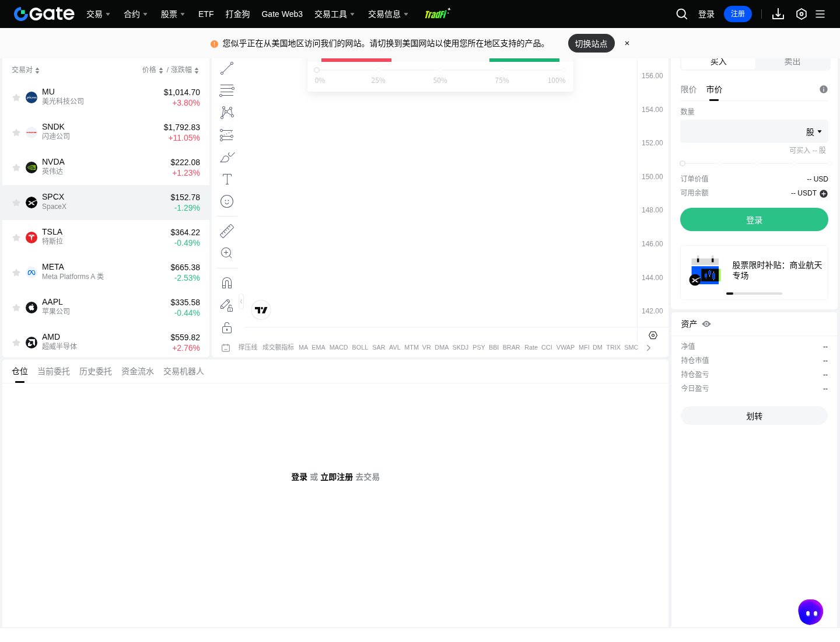Image resolution: width=840 pixels, height=642 pixels.
Task: Collapse the drawing toolbar arrow
Action: (x=241, y=301)
